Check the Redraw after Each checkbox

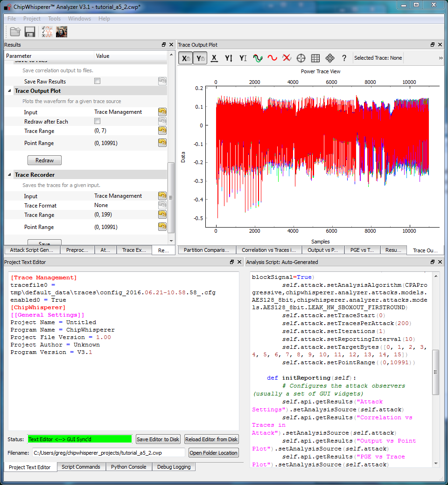click(98, 121)
